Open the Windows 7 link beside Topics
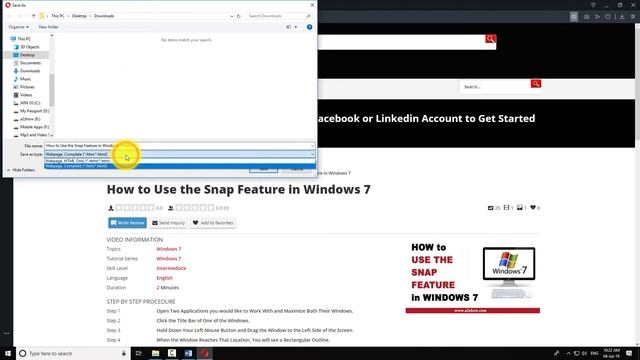The height and width of the screenshot is (360, 640). [x=169, y=249]
